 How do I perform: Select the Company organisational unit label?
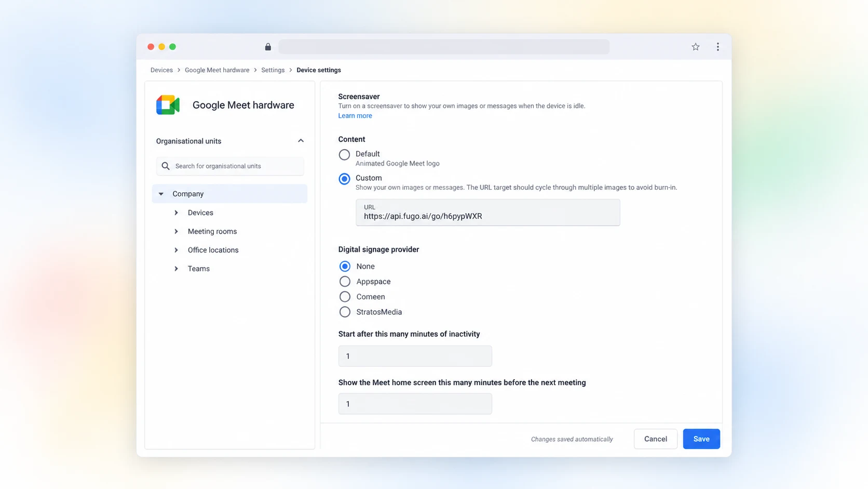[x=188, y=194]
